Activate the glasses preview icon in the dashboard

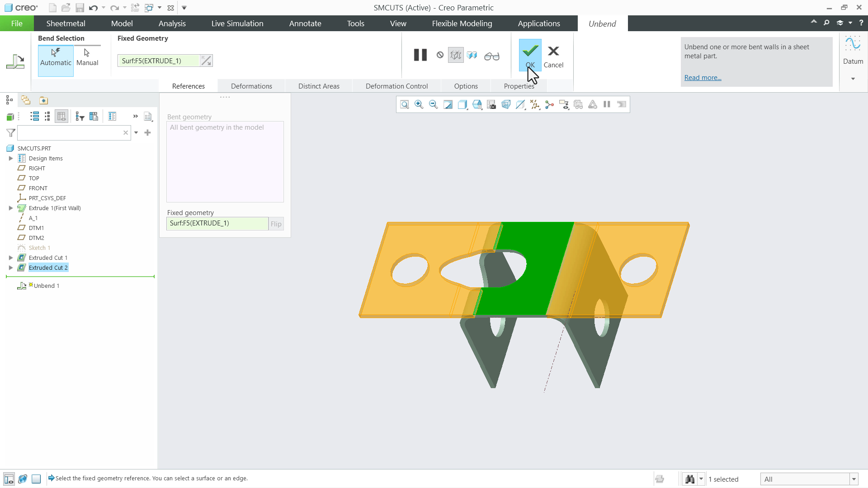pyautogui.click(x=492, y=55)
